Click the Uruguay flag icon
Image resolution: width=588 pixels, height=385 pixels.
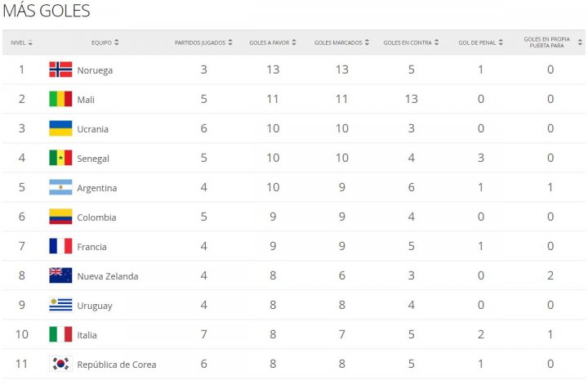(60, 305)
